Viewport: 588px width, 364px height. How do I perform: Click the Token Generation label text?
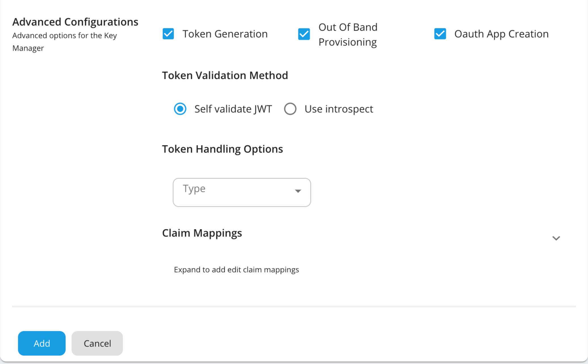225,34
